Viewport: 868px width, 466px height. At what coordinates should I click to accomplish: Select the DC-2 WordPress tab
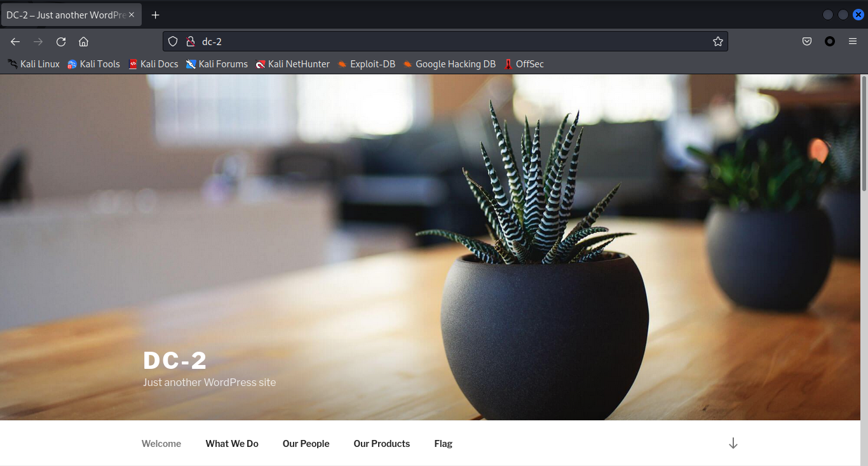pyautogui.click(x=71, y=15)
